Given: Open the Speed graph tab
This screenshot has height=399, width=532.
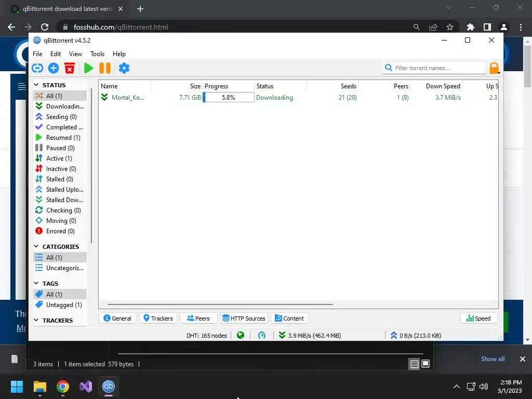Looking at the screenshot, I should (478, 318).
